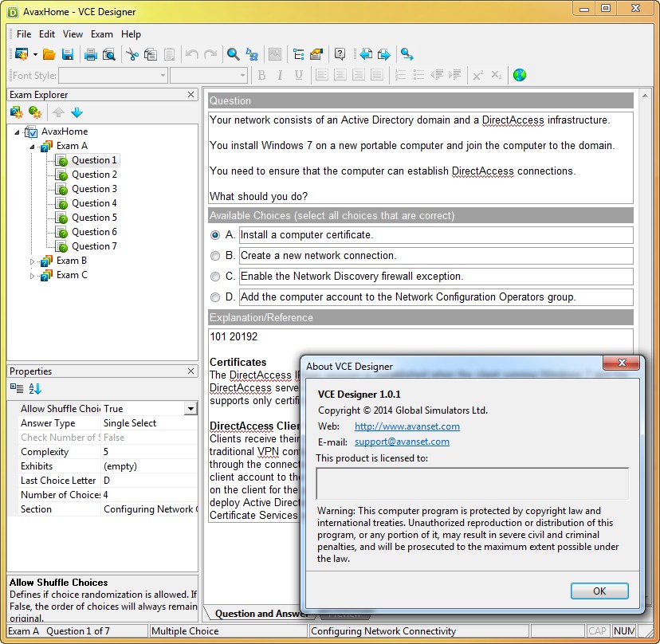Click the New exam toolbar icon

pyautogui.click(x=22, y=54)
